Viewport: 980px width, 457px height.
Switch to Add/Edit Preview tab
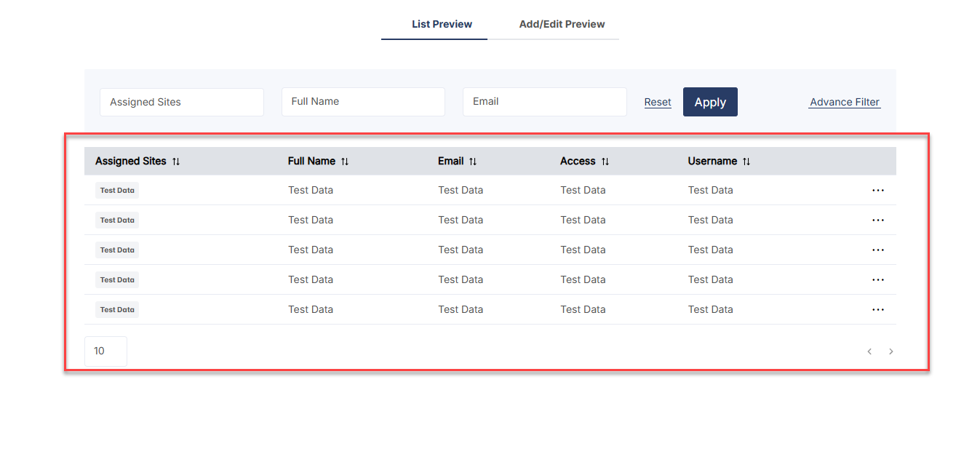(x=562, y=24)
